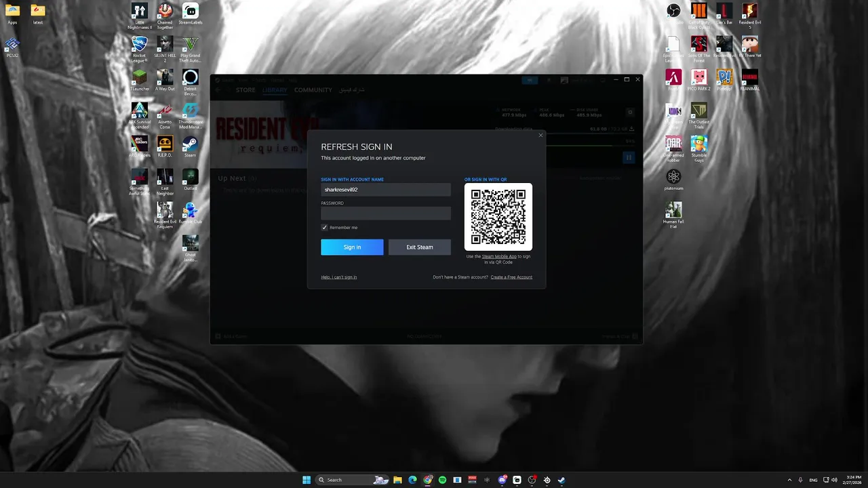Toggle the Remember me checkbox

[324, 228]
